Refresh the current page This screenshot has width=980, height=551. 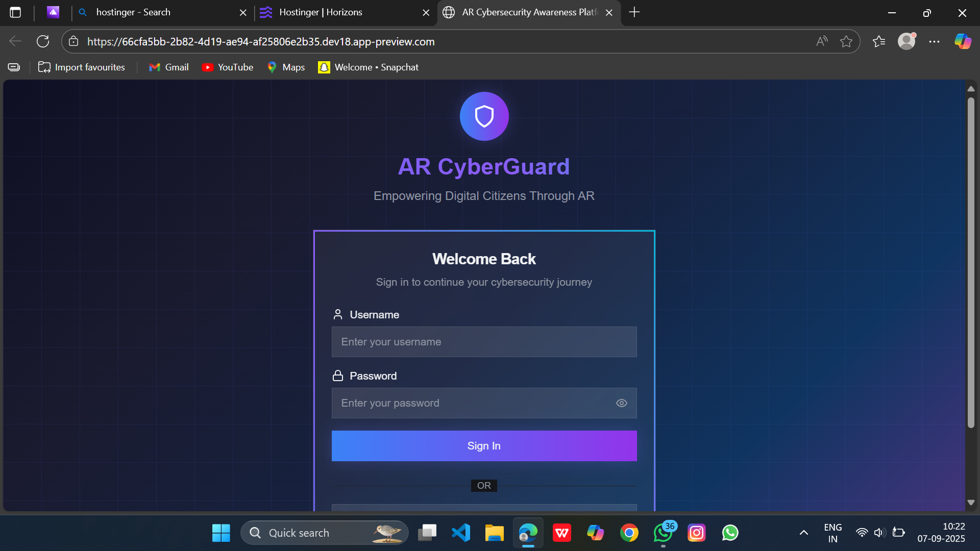click(43, 41)
